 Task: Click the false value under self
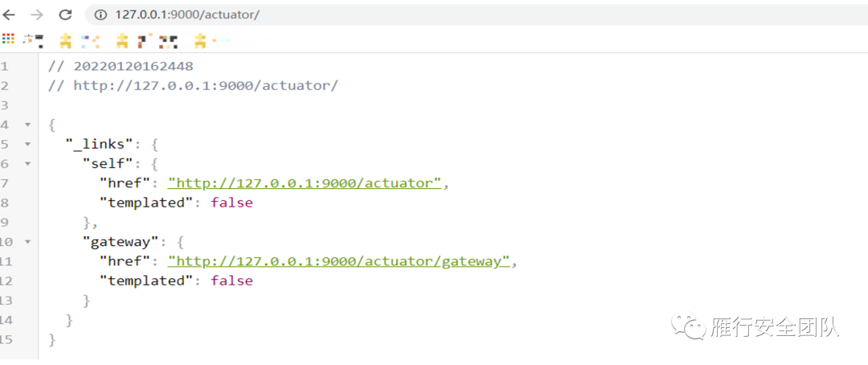coord(231,203)
